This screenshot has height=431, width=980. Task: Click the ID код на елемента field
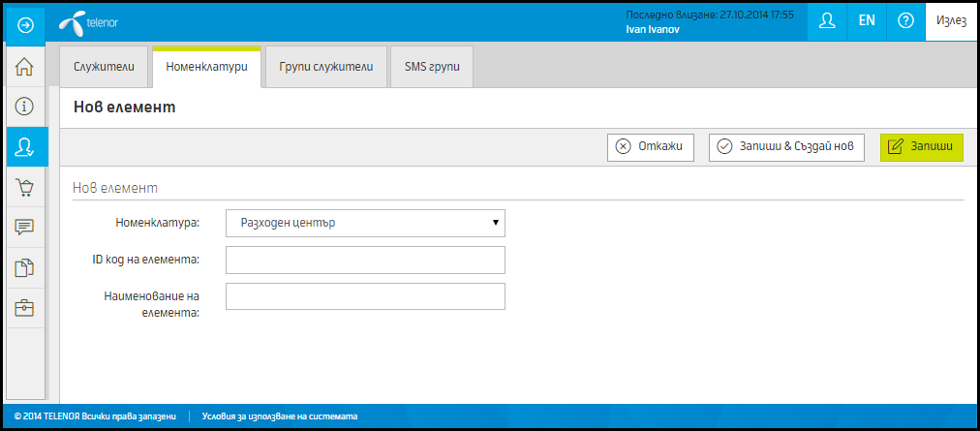pyautogui.click(x=365, y=261)
